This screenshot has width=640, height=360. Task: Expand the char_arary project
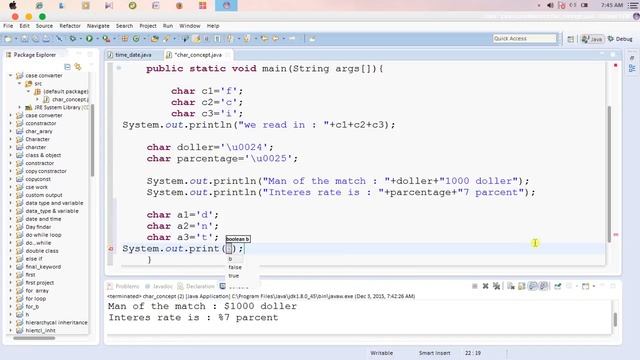[x=10, y=131]
